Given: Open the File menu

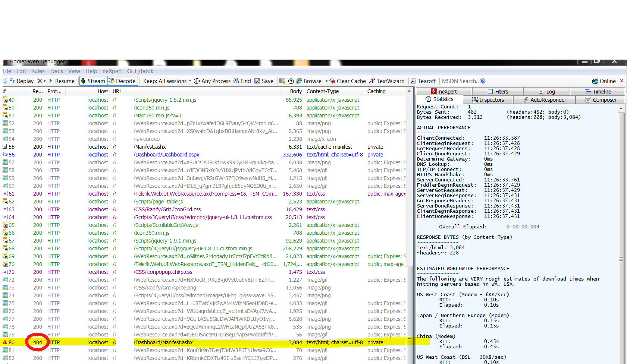Looking at the screenshot, I should [x=7, y=71].
